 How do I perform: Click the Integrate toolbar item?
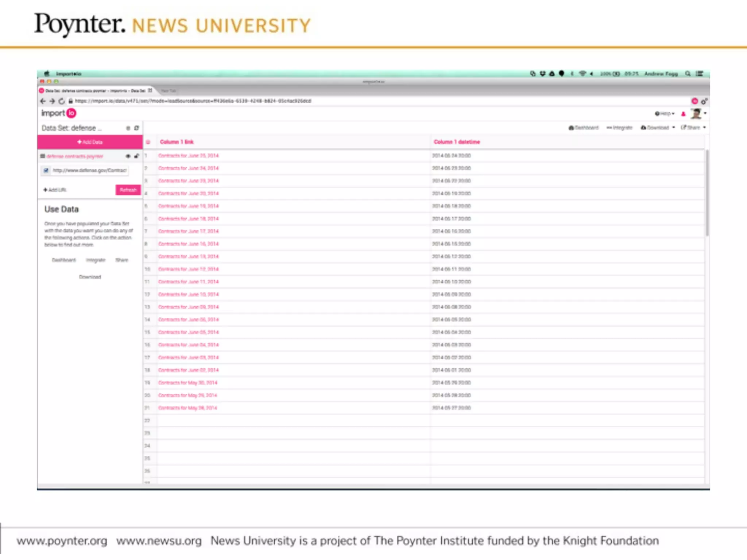pos(619,128)
